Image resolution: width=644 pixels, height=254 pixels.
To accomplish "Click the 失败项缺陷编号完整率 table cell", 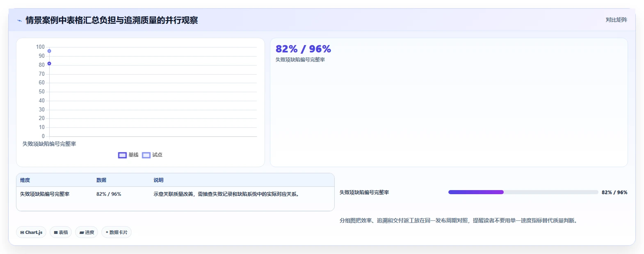I will [x=45, y=194].
